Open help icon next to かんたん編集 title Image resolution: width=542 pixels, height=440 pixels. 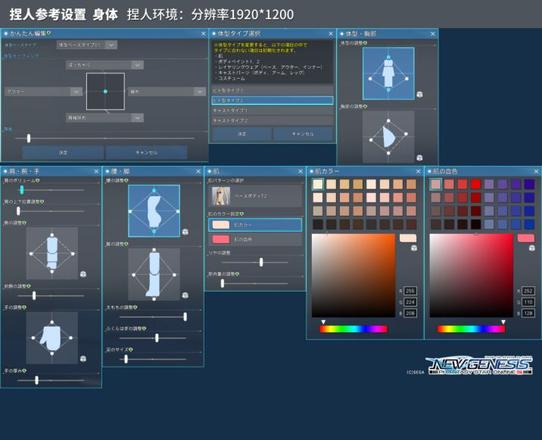[49, 33]
